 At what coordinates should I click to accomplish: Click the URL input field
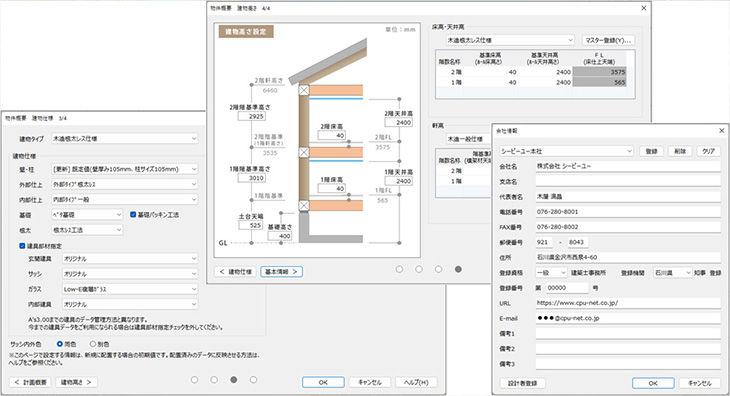coord(628,303)
